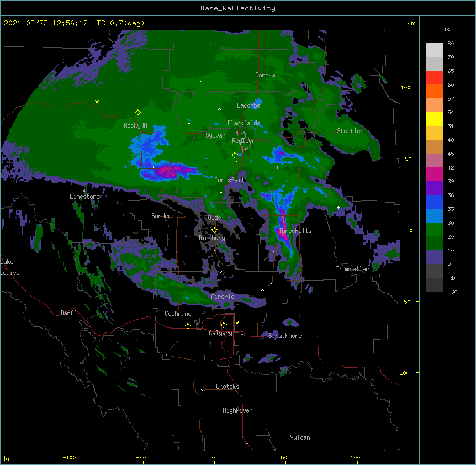Click the yellow diamond marker above Calgary label
476x465 pixels.
[224, 325]
